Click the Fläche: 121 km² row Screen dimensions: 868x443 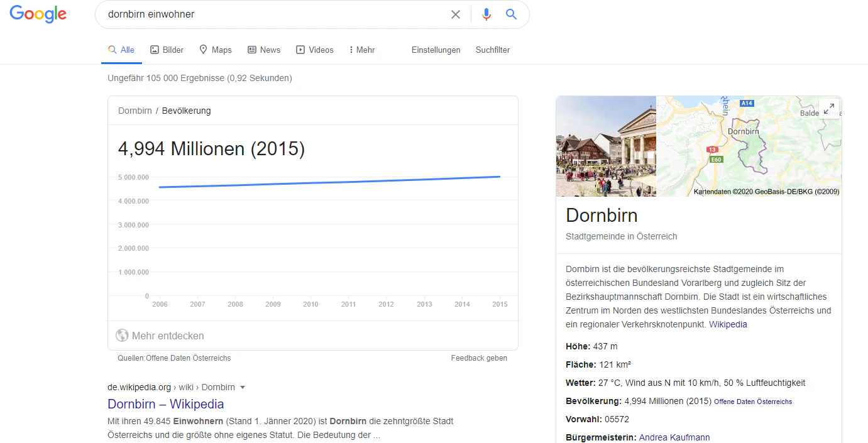coord(598,364)
